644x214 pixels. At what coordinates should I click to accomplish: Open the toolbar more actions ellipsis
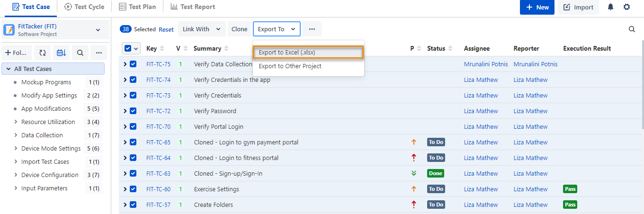pyautogui.click(x=312, y=29)
